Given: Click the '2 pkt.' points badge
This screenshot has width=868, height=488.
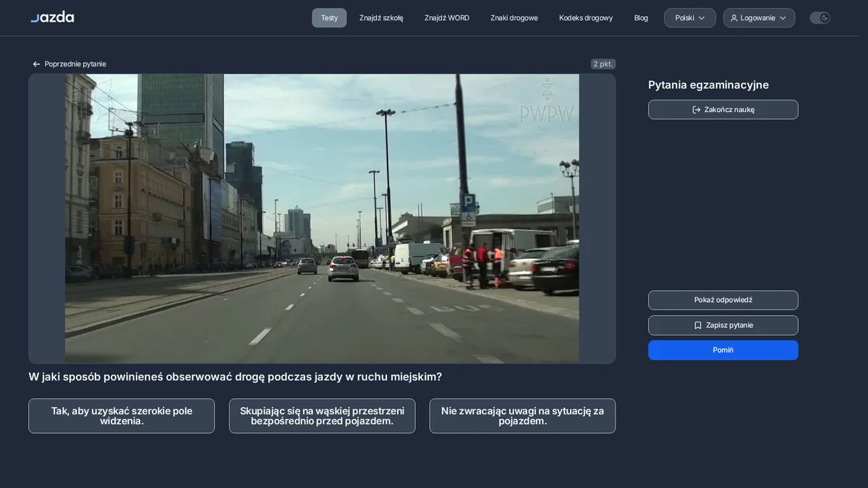Looking at the screenshot, I should pyautogui.click(x=603, y=64).
